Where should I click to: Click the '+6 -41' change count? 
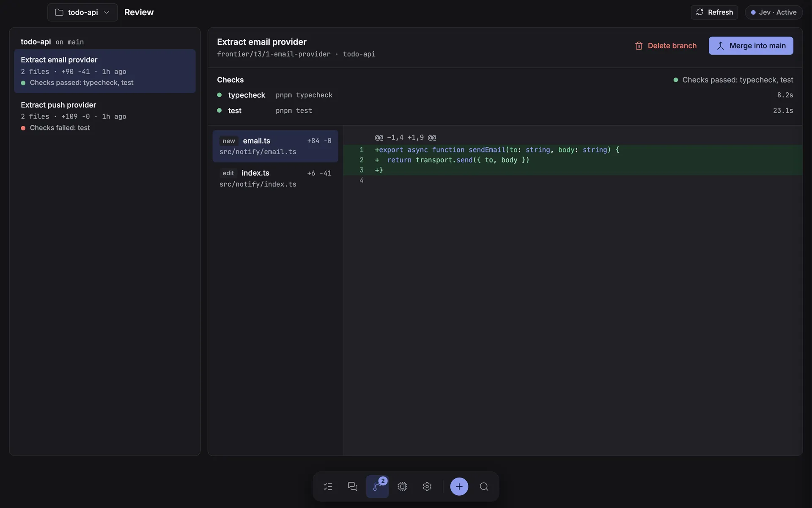click(x=319, y=173)
